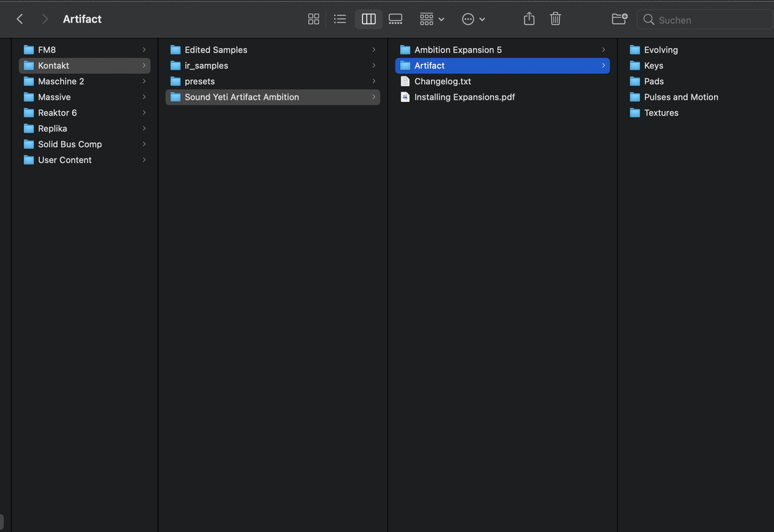Open the Solid Bus Comp folder
This screenshot has height=532, width=774.
pyautogui.click(x=85, y=144)
